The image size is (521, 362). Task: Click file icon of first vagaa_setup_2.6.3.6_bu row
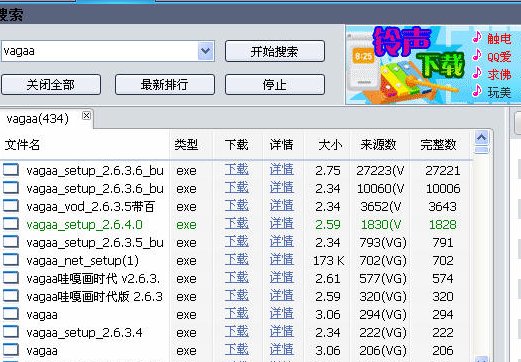11,170
